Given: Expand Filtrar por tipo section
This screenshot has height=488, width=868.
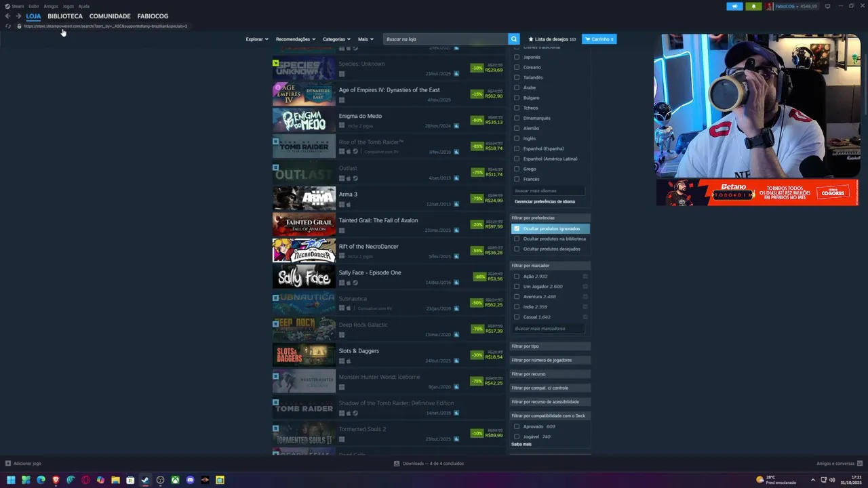Looking at the screenshot, I should 551,346.
